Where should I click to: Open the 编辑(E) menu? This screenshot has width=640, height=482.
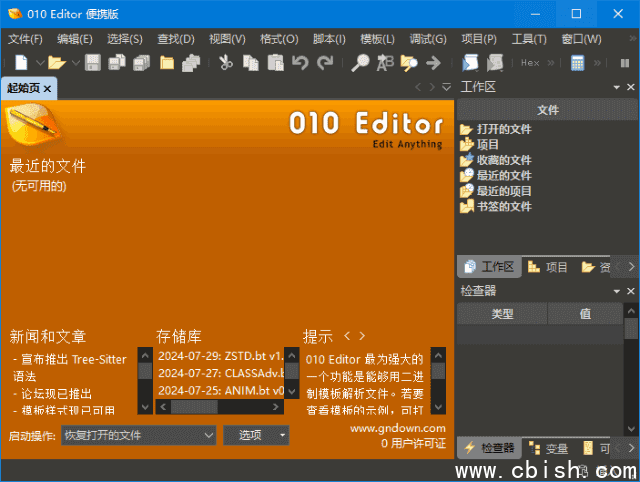tap(75, 39)
